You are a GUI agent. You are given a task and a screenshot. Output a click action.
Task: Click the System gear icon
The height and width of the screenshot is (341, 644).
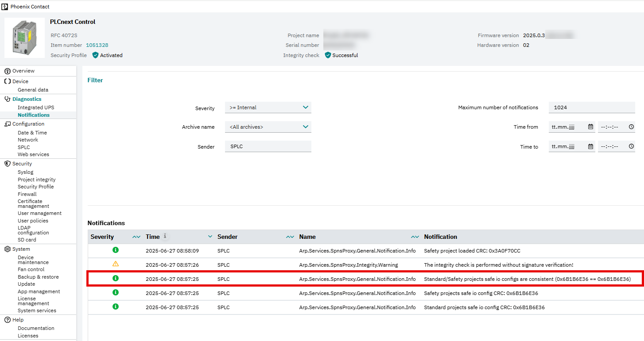coord(8,249)
